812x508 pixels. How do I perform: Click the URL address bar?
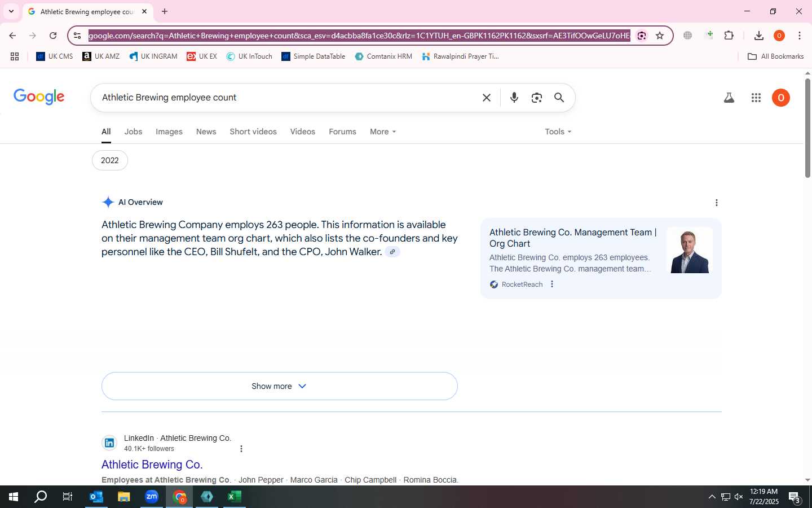pyautogui.click(x=359, y=36)
